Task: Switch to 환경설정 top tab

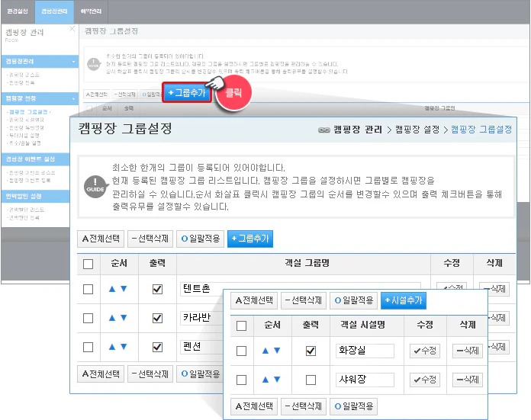Action: click(x=18, y=11)
